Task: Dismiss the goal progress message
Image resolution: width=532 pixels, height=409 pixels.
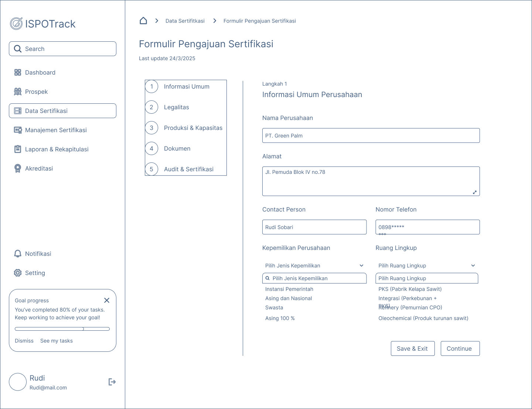Action: (x=24, y=341)
